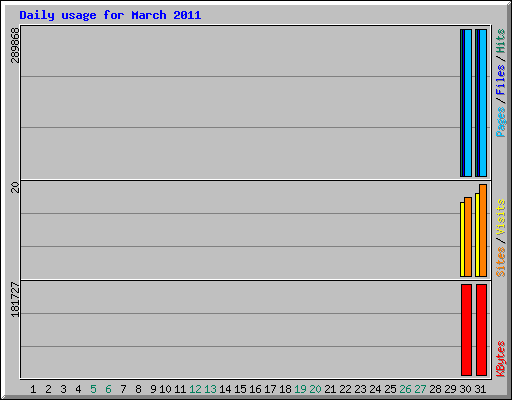Select the 181727 KBytes axis value
The width and height of the screenshot is (512, 400).
click(x=15, y=299)
